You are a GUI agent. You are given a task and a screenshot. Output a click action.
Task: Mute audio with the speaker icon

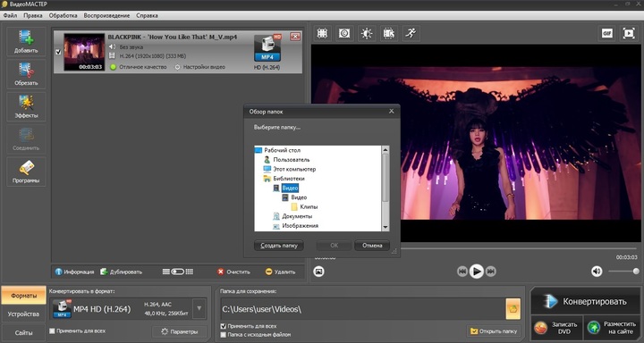point(597,272)
